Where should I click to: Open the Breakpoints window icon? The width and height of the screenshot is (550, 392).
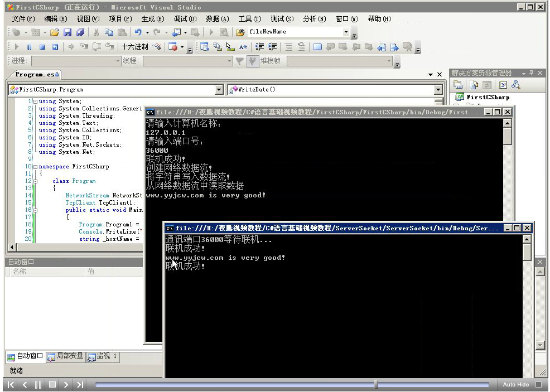[173, 47]
